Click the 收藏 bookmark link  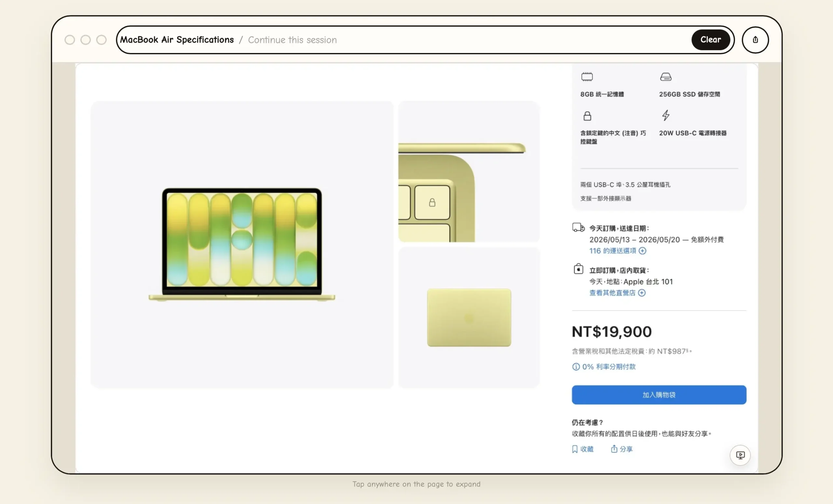click(x=582, y=449)
